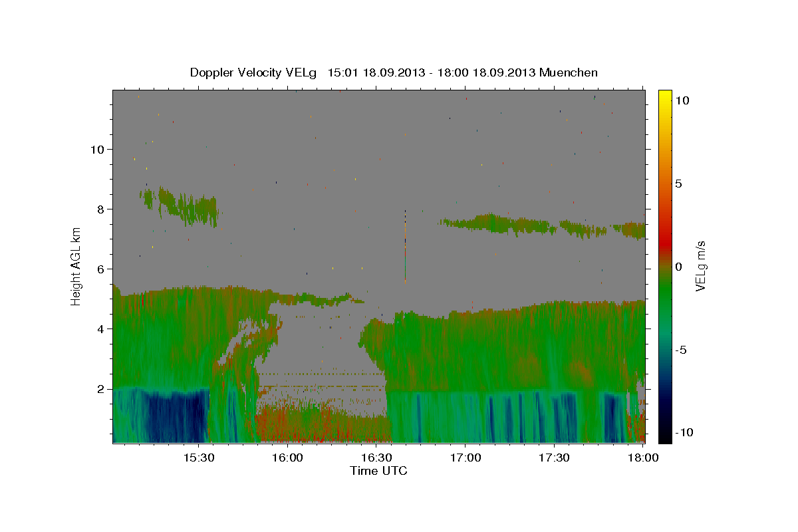Click the colorbar value 10 label

pos(682,100)
